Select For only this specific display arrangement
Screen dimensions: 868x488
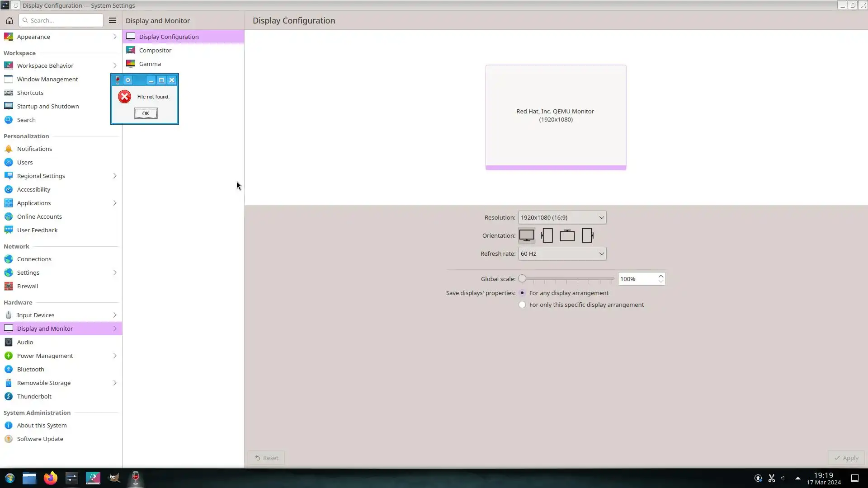[522, 305]
